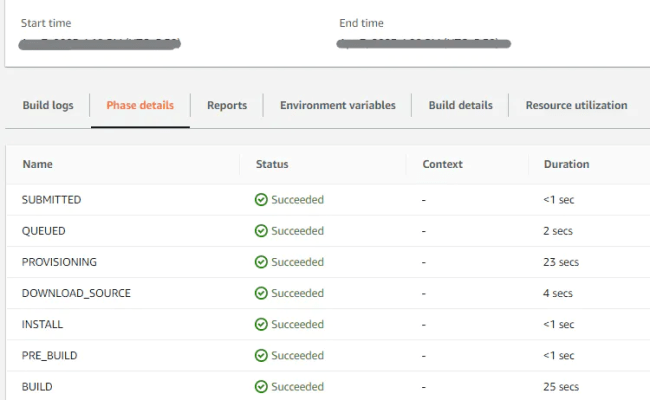The image size is (650, 400).
Task: Switch to the Reports tab
Action: (x=227, y=105)
